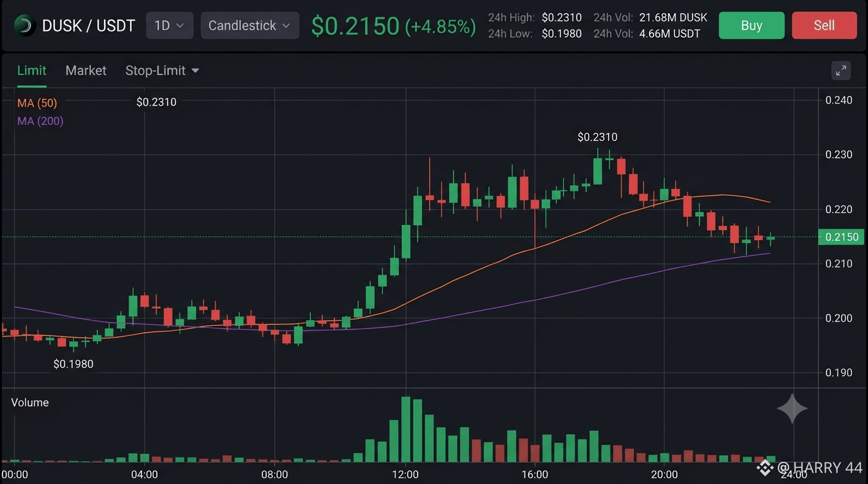Open the Candlestick chart type dropdown
Screen dimensions: 868x484
click(250, 25)
